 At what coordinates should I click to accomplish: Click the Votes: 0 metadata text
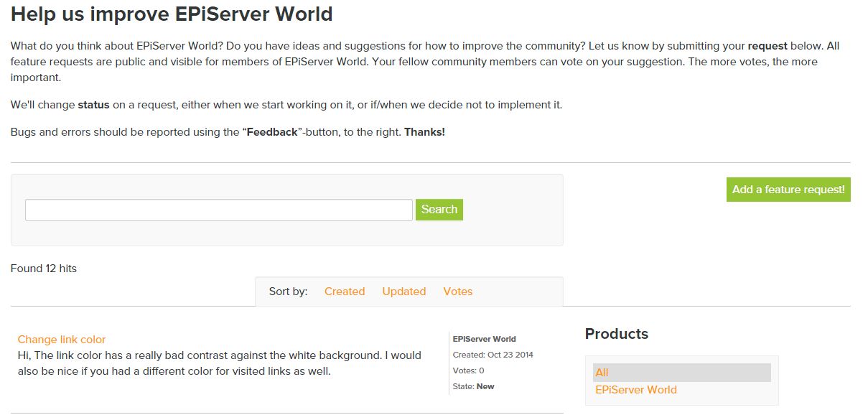point(468,370)
